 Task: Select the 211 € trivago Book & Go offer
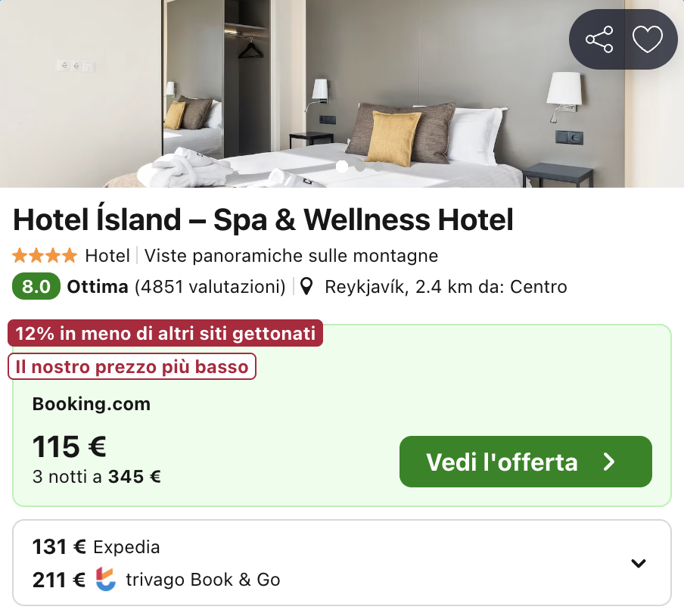pos(156,580)
